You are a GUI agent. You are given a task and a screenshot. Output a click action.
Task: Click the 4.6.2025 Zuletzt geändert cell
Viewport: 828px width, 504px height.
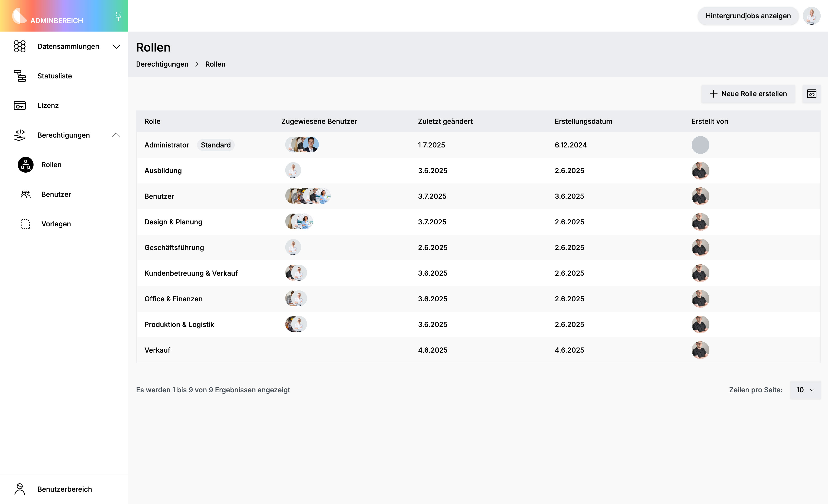click(x=432, y=350)
